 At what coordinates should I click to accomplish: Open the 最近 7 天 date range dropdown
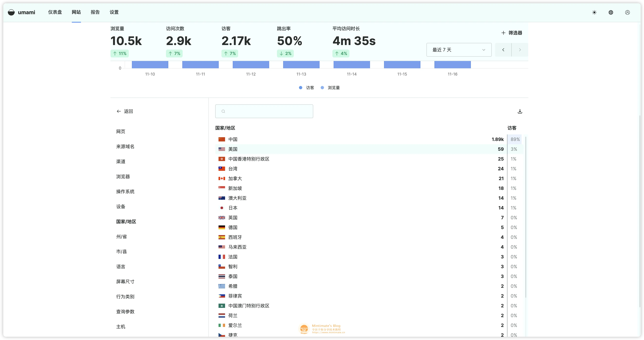pos(459,50)
